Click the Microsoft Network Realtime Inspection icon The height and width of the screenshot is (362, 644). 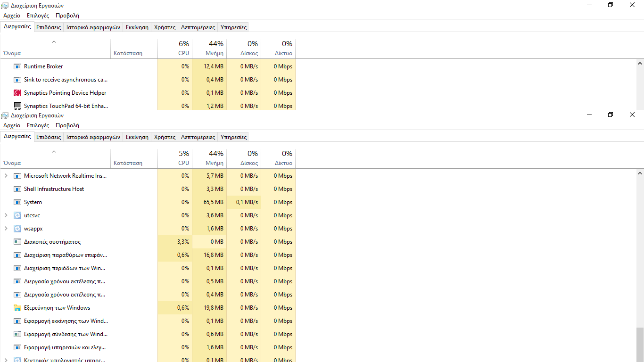click(x=17, y=176)
